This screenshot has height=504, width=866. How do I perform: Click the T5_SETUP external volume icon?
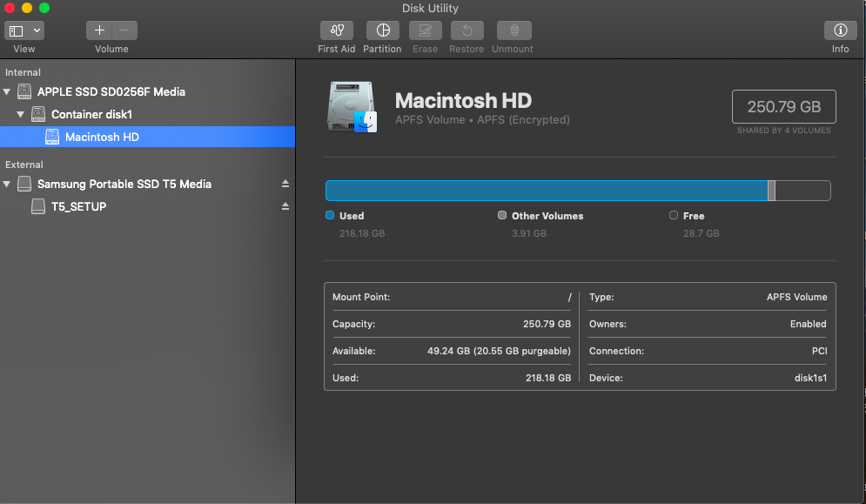pyautogui.click(x=38, y=206)
